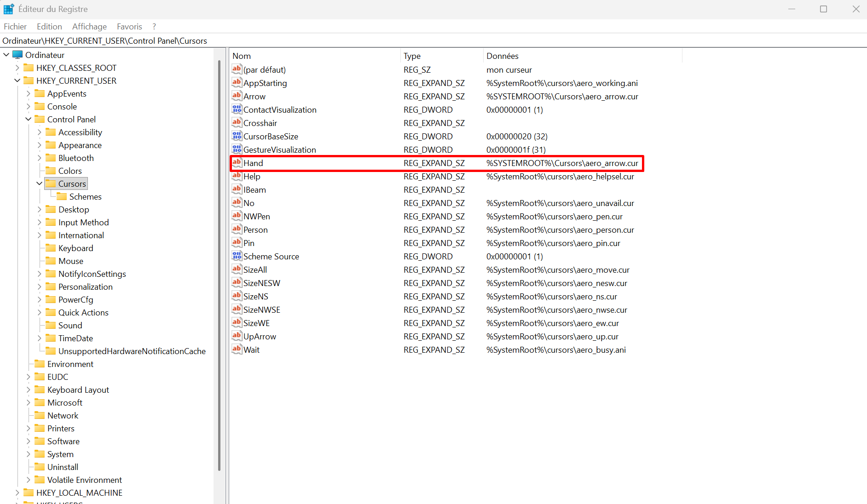Select the string icon beside NWPen

click(237, 216)
